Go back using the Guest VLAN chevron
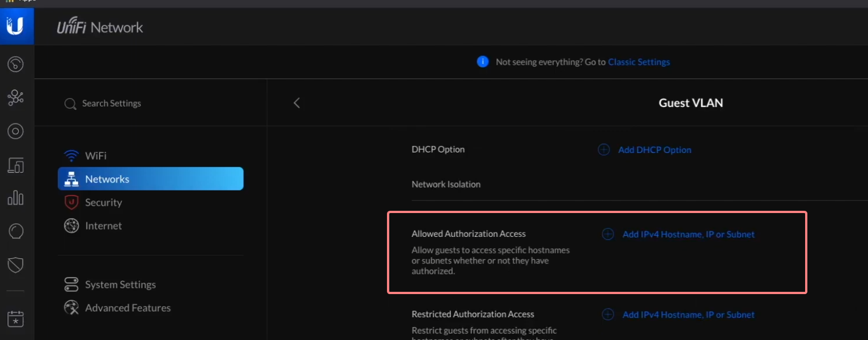This screenshot has height=340, width=868. 296,103
